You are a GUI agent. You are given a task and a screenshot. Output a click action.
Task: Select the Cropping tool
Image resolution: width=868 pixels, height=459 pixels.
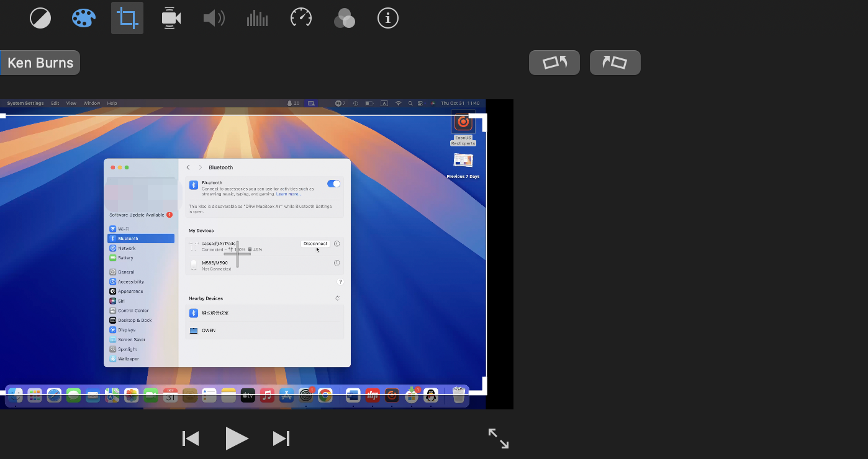[x=127, y=18]
